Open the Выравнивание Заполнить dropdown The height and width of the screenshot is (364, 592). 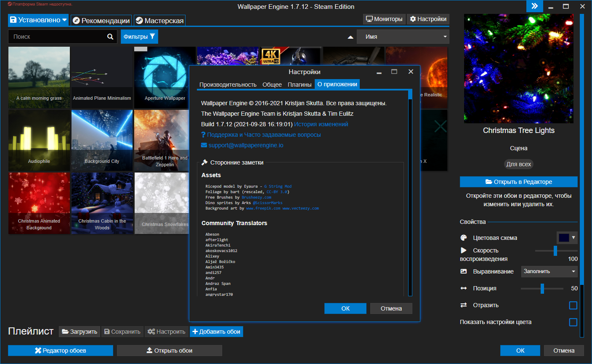coord(550,271)
